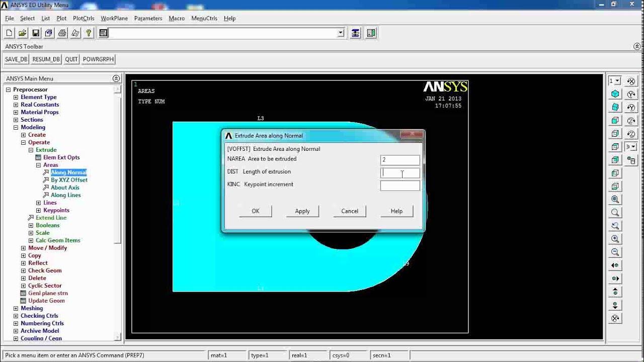This screenshot has width=644, height=362.
Task: Click the Zoom Out minus magnifier icon
Action: pos(615,252)
